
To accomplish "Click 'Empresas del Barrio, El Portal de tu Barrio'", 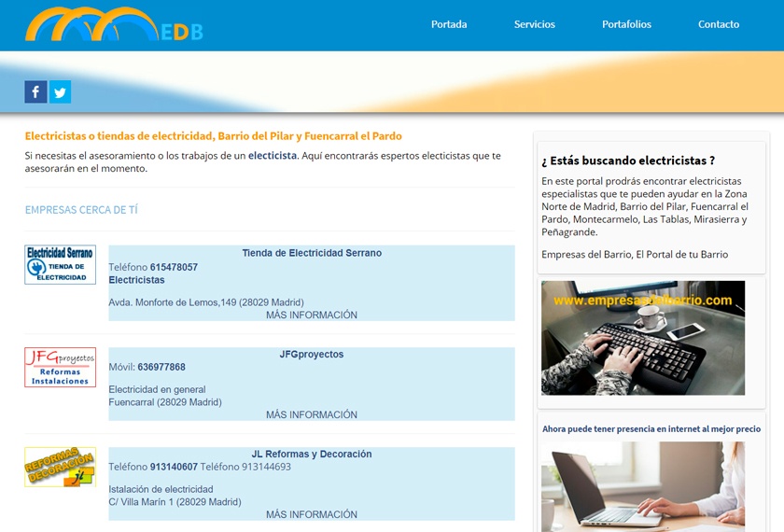I will [635, 255].
